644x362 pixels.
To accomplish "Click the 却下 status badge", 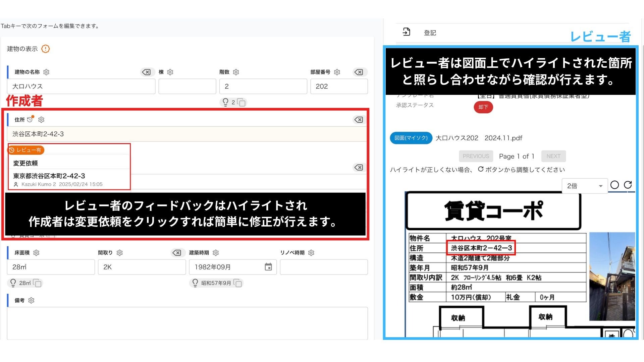I will coord(483,107).
